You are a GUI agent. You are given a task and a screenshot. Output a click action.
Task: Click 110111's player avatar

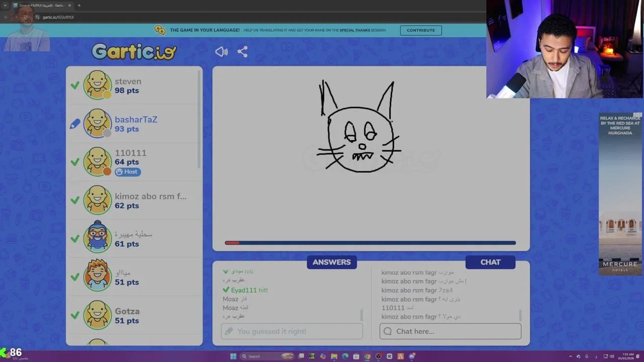pyautogui.click(x=97, y=161)
